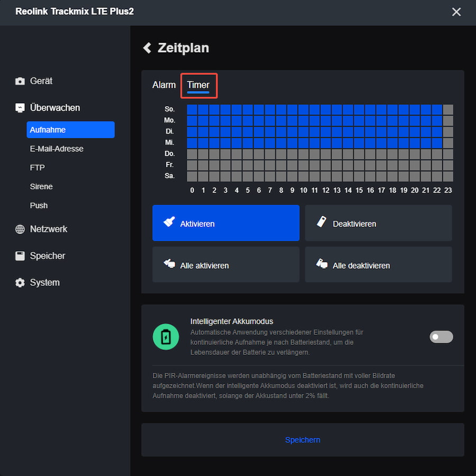The height and width of the screenshot is (476, 476).
Task: Click the Alle aktivieren button
Action: pos(226,264)
